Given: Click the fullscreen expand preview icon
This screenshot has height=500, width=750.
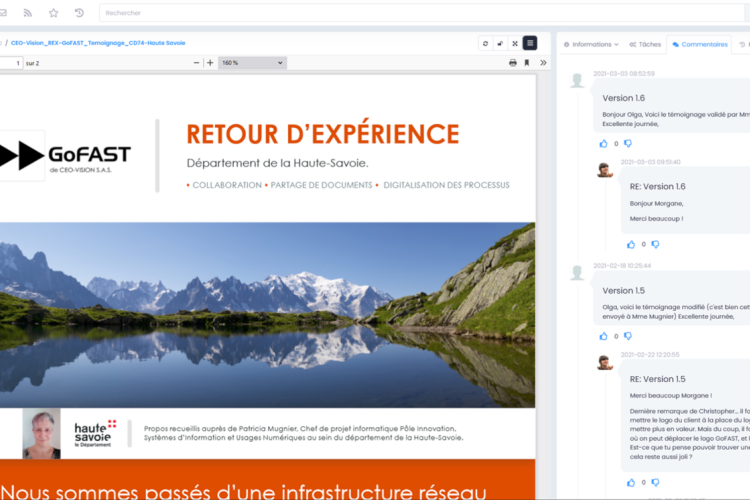Looking at the screenshot, I should pyautogui.click(x=515, y=43).
